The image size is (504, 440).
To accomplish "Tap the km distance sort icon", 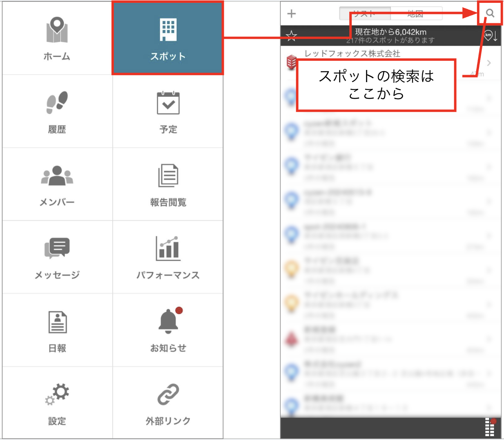I will point(491,36).
